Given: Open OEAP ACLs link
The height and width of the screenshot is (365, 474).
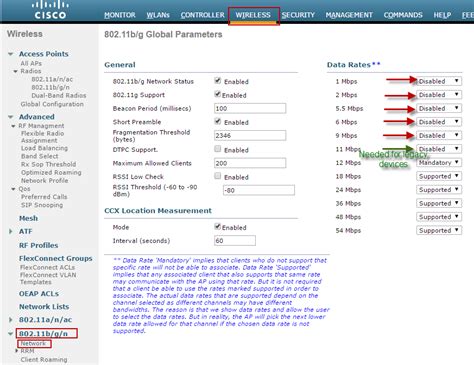Looking at the screenshot, I should click(x=39, y=294).
